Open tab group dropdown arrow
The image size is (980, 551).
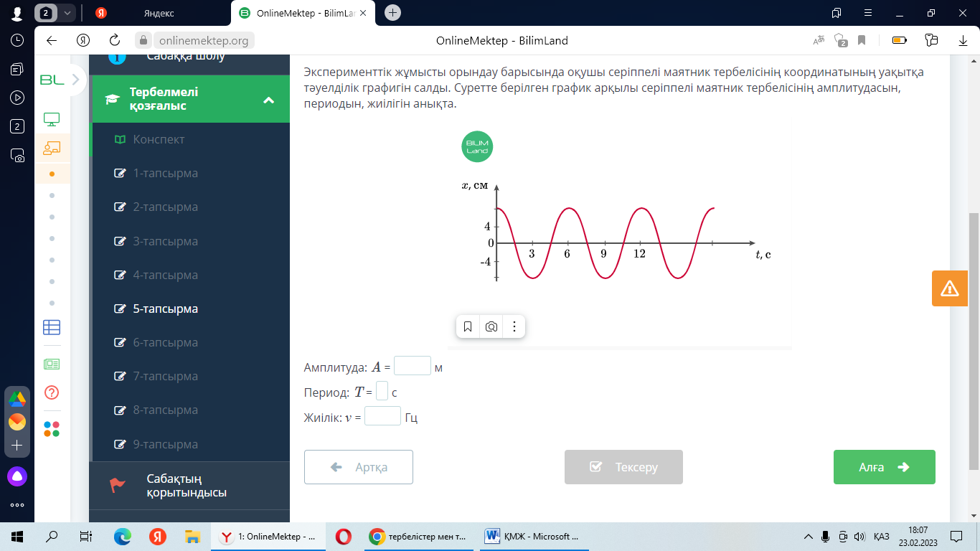[67, 13]
